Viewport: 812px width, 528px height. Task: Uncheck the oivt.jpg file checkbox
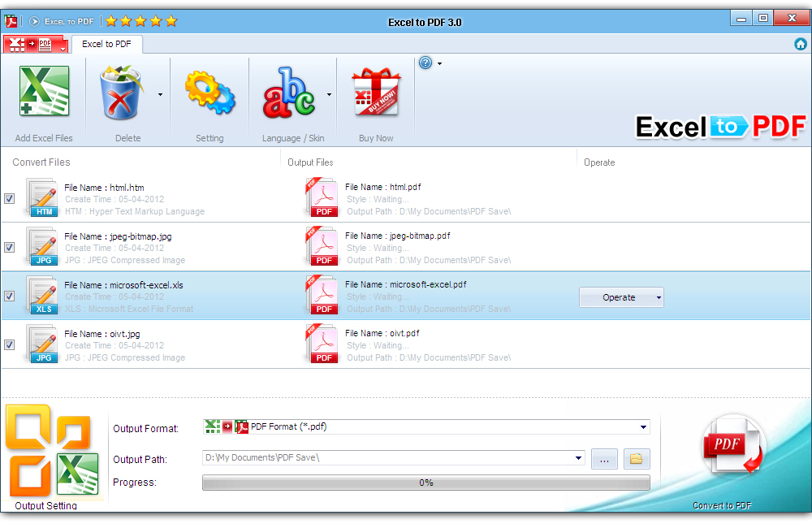[x=9, y=344]
